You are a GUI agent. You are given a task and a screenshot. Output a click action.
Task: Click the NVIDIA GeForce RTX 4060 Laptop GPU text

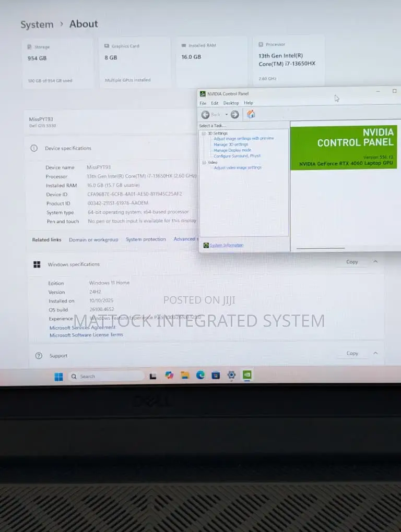(346, 164)
